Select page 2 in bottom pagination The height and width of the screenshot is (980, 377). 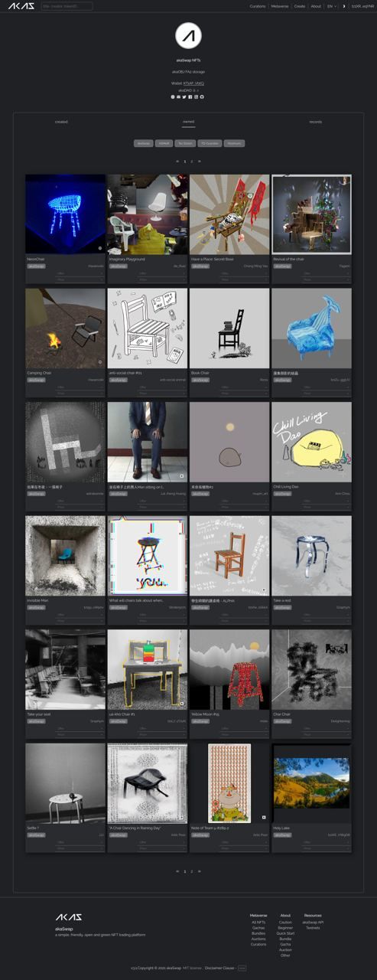[x=191, y=871]
